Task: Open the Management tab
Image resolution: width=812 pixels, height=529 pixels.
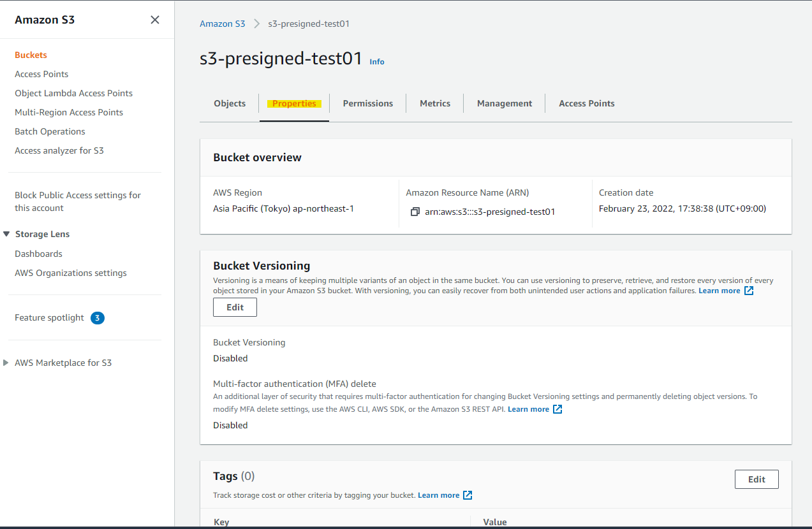Action: click(x=504, y=103)
